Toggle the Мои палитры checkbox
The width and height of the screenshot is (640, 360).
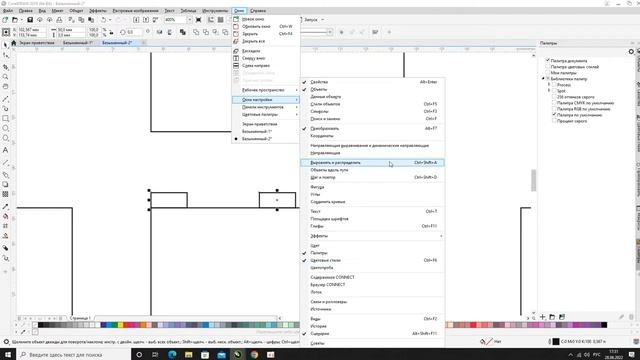point(548,73)
